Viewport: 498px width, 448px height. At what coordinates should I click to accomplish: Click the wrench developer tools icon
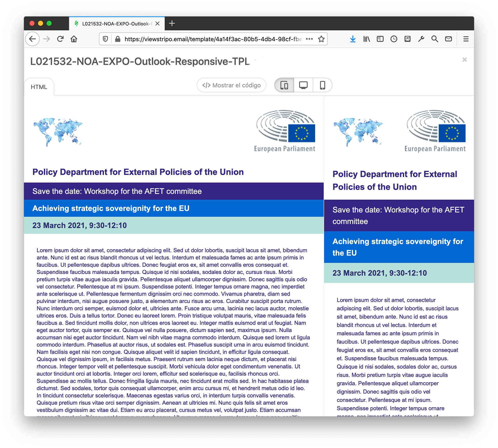(421, 39)
